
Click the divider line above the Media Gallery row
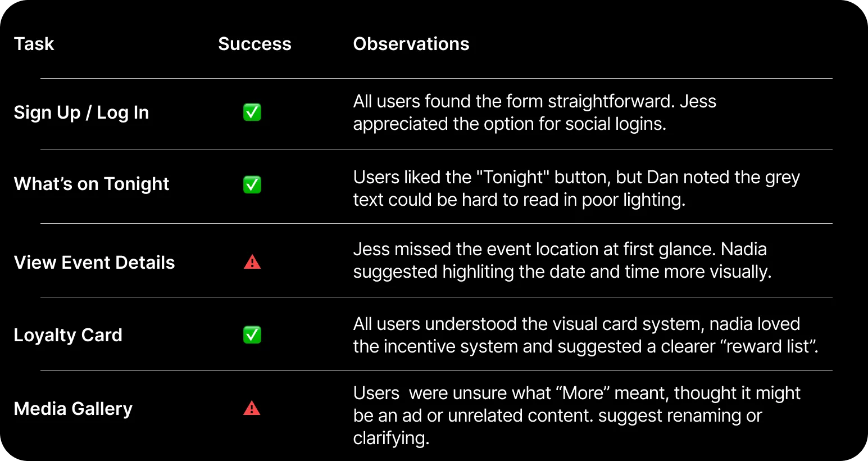tap(436, 371)
